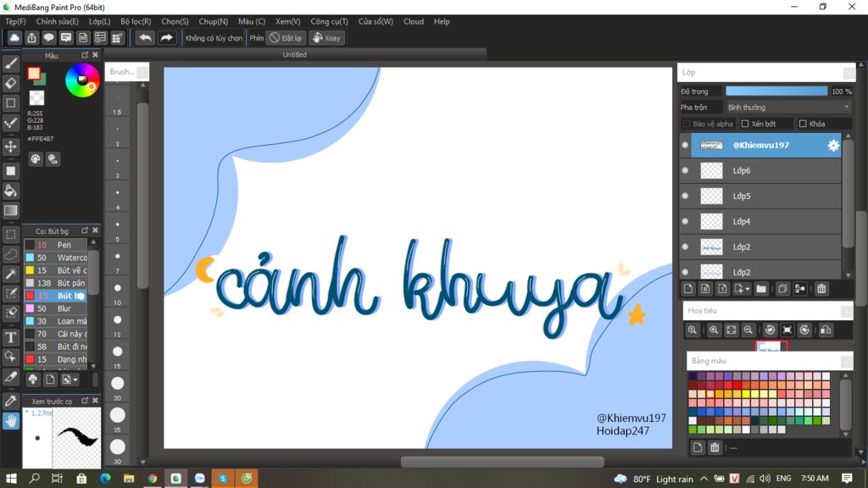Select the Blur brush in list
The width and height of the screenshot is (868, 488).
[55, 308]
